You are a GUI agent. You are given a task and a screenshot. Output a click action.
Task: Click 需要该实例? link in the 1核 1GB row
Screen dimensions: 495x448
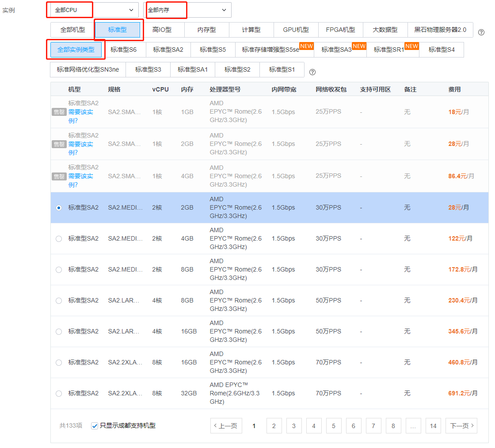click(x=81, y=116)
